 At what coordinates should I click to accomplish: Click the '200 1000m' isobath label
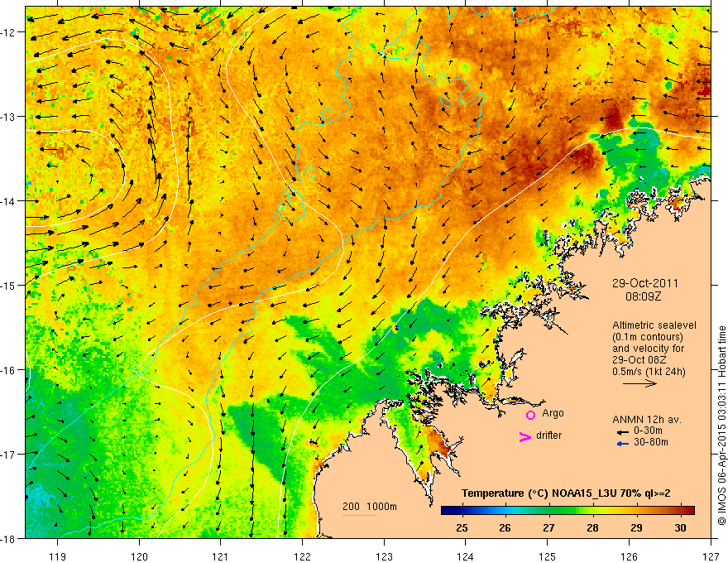click(370, 507)
